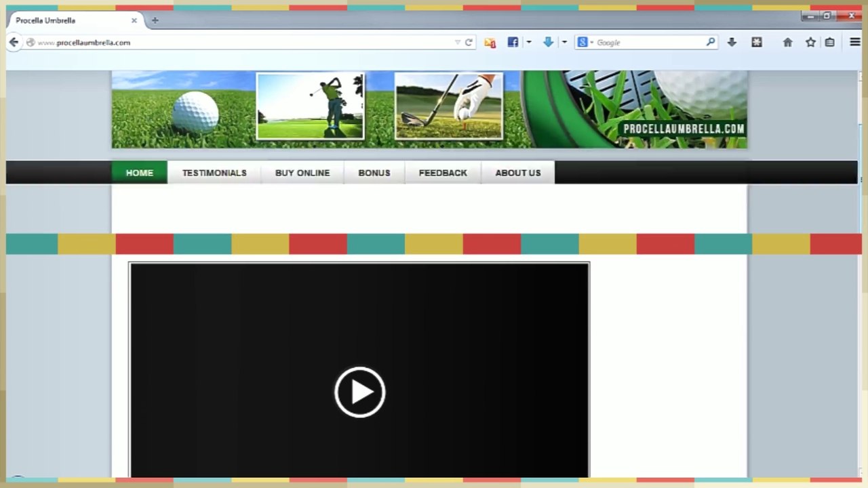Reload the page with the refresh icon
This screenshot has height=488, width=868.
[469, 42]
